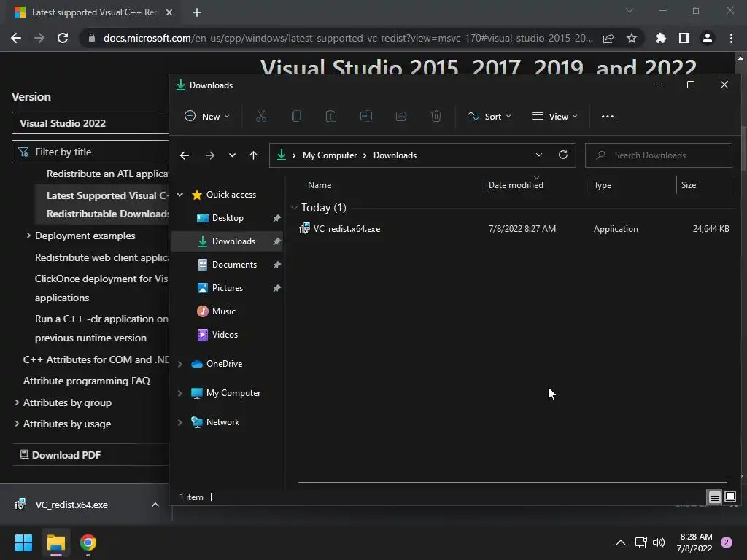The height and width of the screenshot is (560, 747).
Task: Click My Computer in address breadcrumb
Action: pyautogui.click(x=330, y=155)
